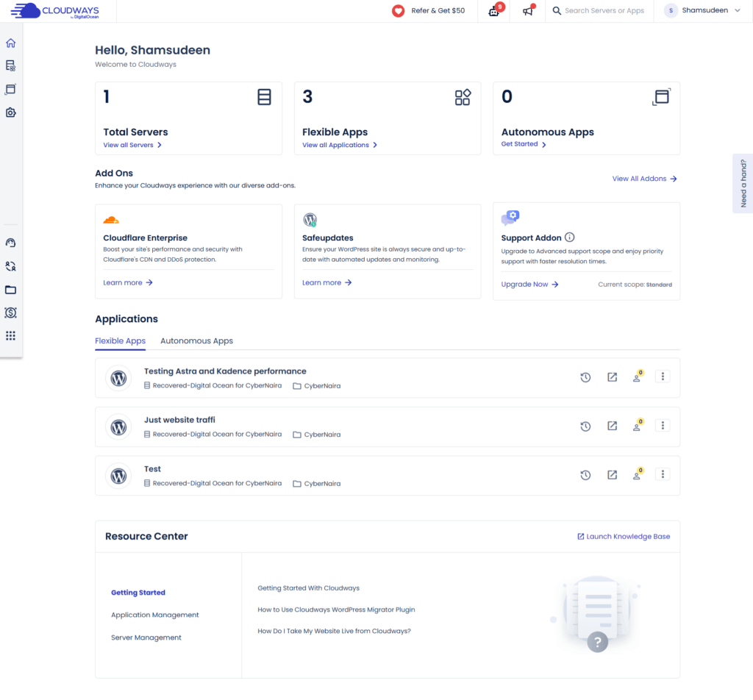Switch to Autonomous Apps tab

click(196, 341)
